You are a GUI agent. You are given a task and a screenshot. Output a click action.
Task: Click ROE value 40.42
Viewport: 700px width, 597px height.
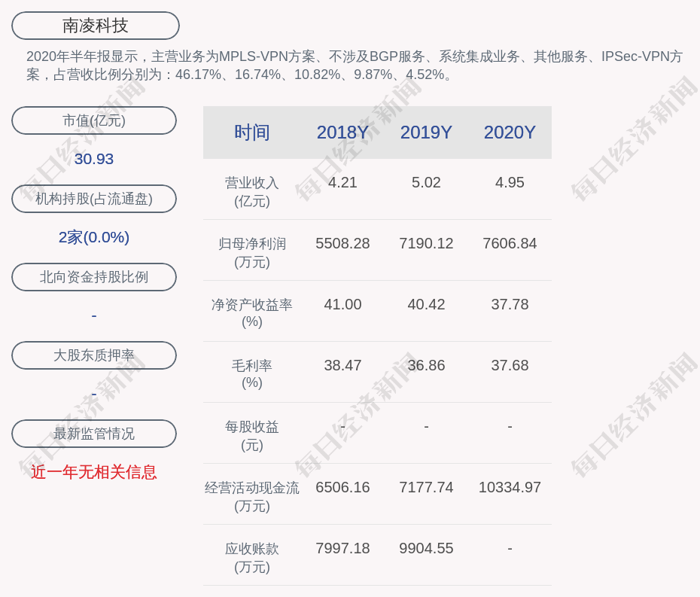[426, 305]
